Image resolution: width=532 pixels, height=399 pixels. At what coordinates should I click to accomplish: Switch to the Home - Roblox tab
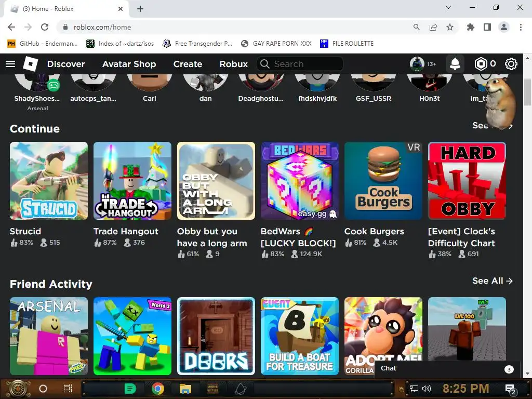[x=66, y=9]
